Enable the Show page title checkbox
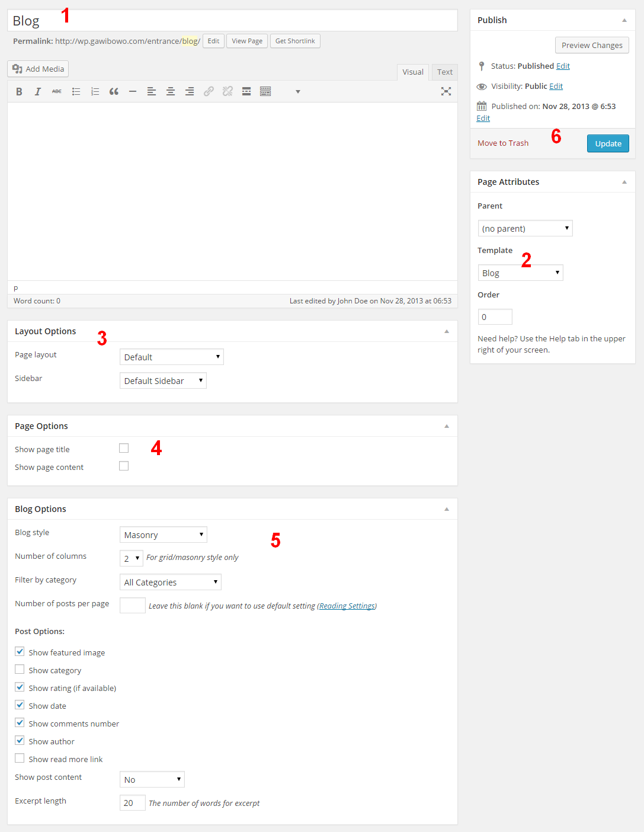Screen dimensions: 644x832 coord(124,449)
